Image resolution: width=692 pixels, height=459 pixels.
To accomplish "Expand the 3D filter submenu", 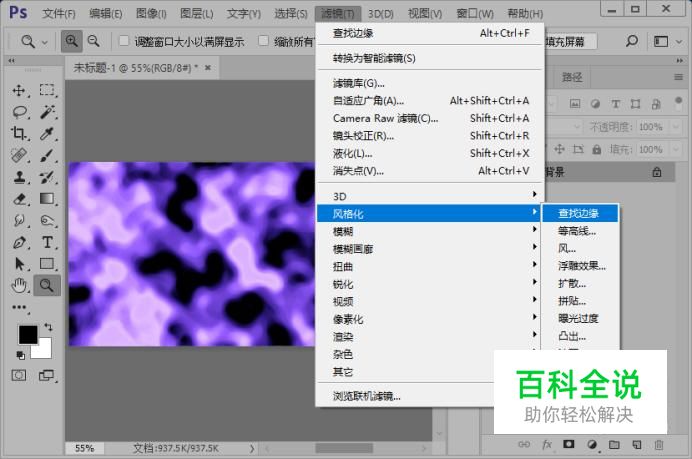I will [x=431, y=196].
